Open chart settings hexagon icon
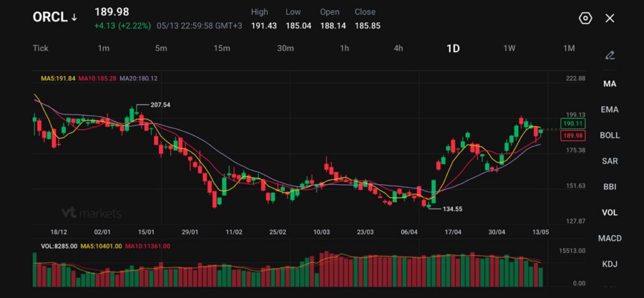The height and width of the screenshot is (298, 644). 586,18
